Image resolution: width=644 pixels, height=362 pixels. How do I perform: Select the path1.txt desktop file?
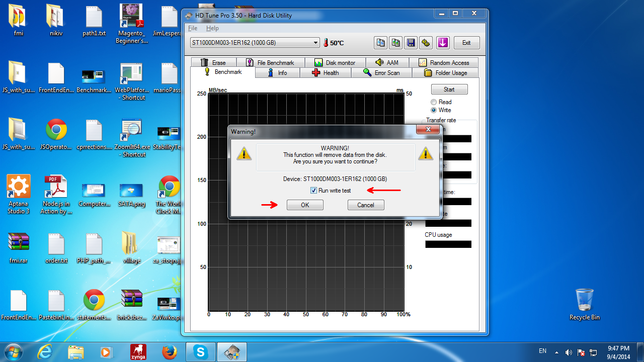(x=94, y=21)
